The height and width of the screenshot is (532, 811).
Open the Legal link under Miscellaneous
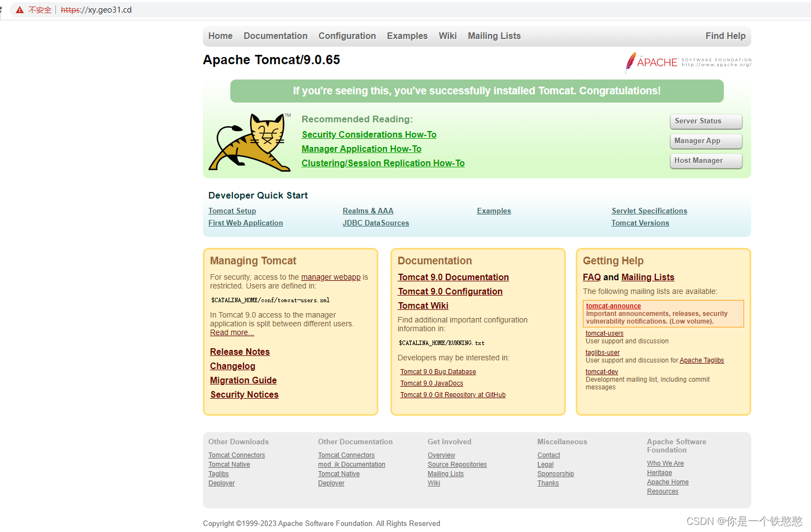click(545, 465)
